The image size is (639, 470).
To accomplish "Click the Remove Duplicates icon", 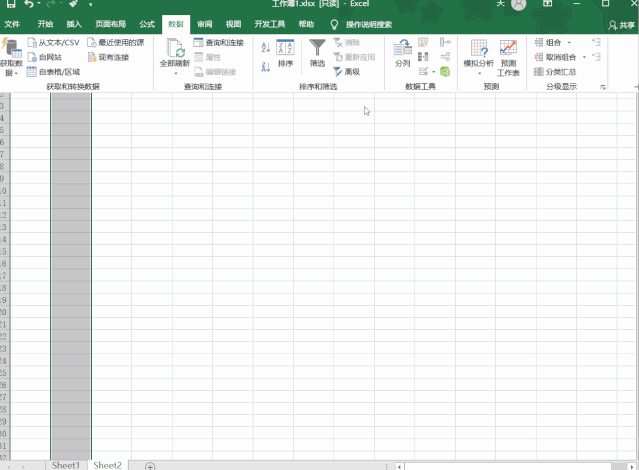I will [423, 57].
